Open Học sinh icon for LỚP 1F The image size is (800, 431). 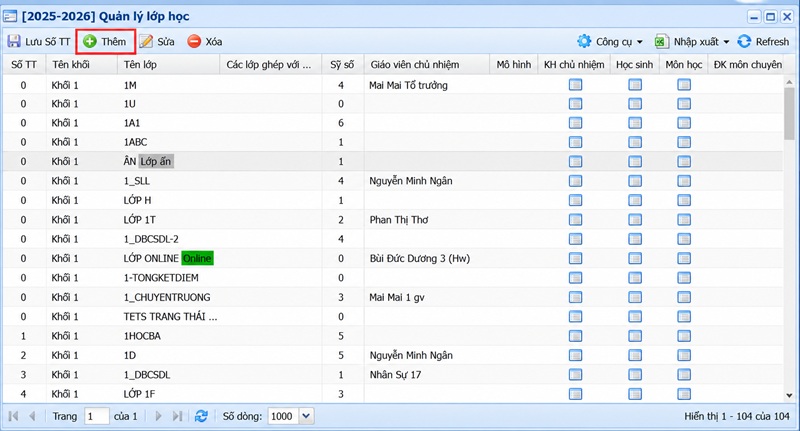click(x=635, y=394)
